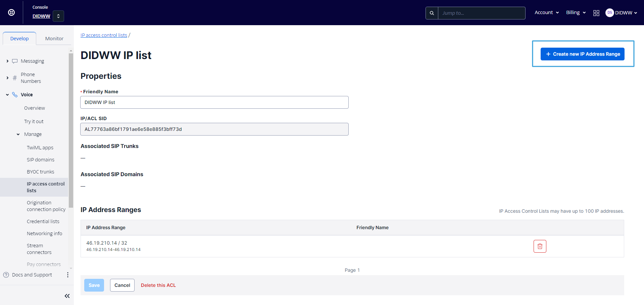Click the Save button
The image size is (644, 305).
(x=94, y=285)
